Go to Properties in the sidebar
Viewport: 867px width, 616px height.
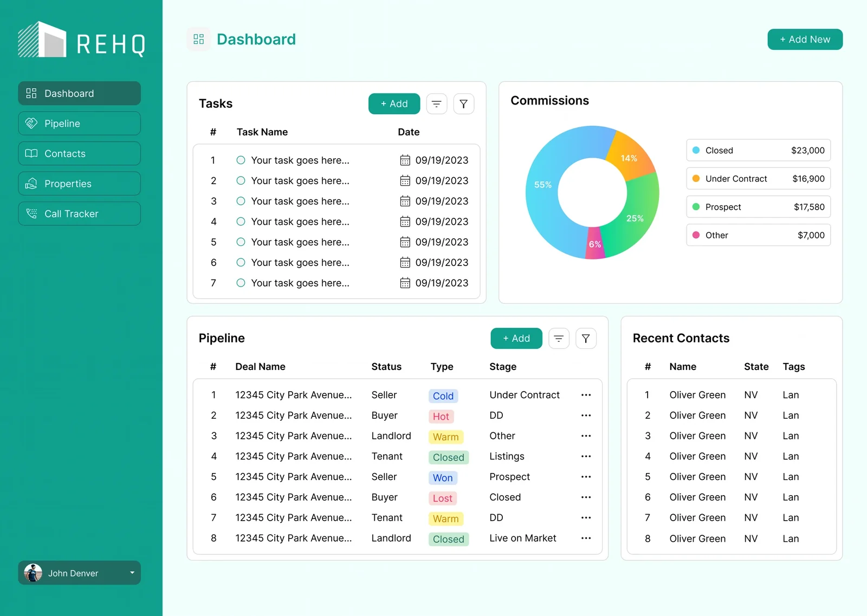click(x=79, y=184)
